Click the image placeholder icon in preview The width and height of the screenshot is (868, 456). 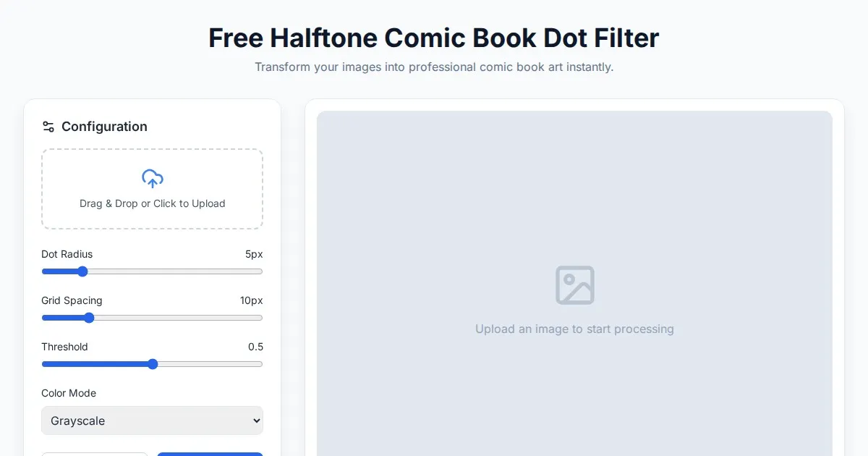coord(574,284)
